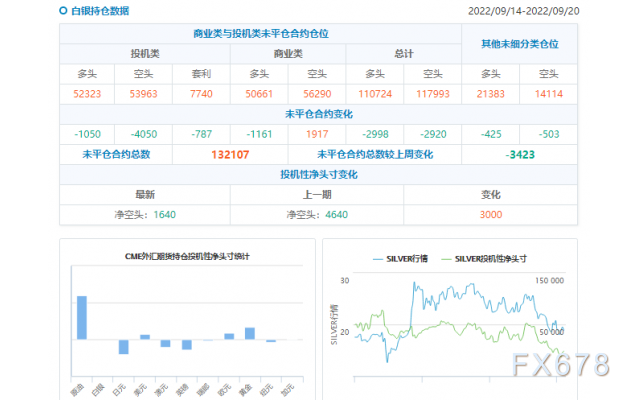Select the value 53963
The width and height of the screenshot is (640, 400).
[x=143, y=94]
